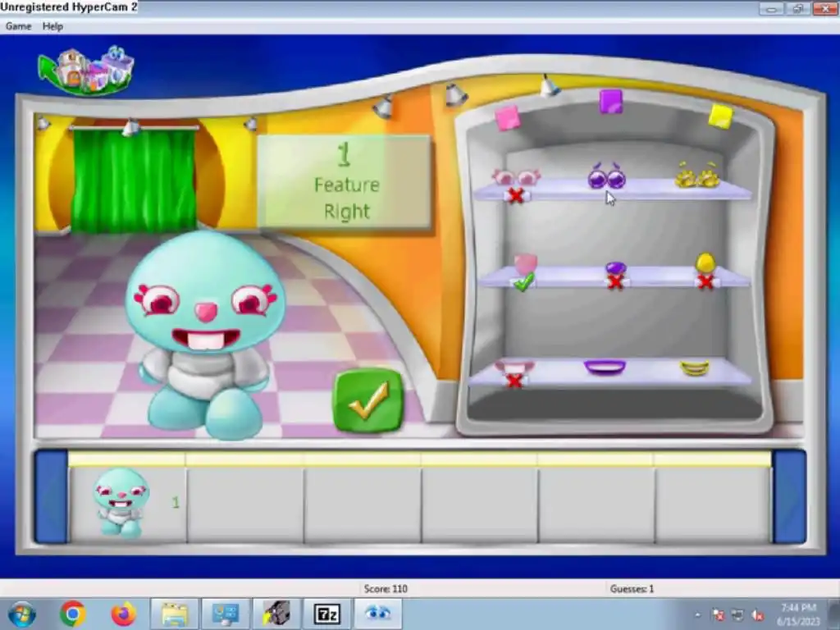Open the Help menu
The height and width of the screenshot is (630, 840).
tap(52, 26)
